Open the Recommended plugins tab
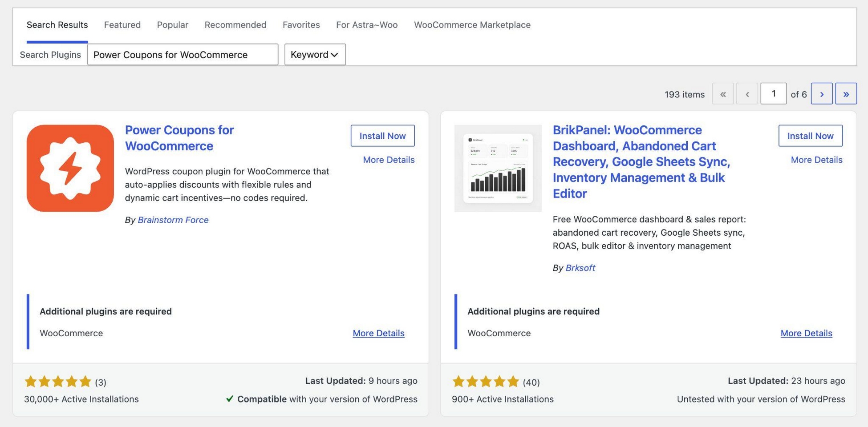Image resolution: width=868 pixels, height=427 pixels. 235,24
